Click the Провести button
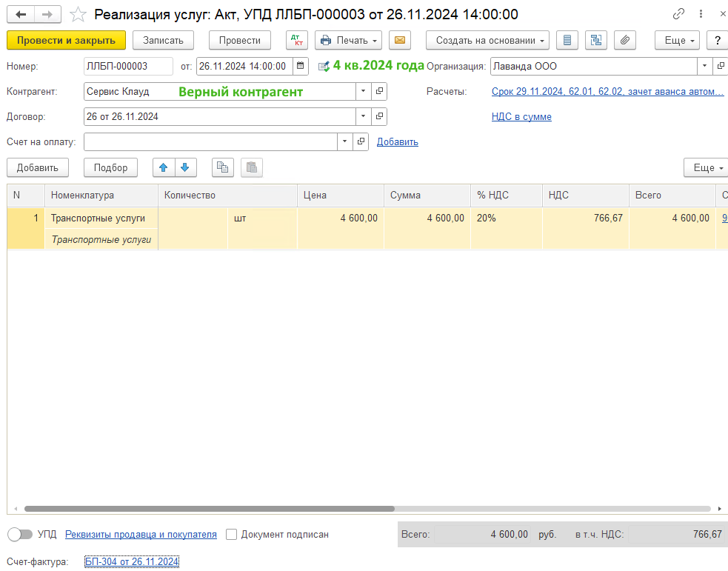This screenshot has height=571, width=728. pyautogui.click(x=239, y=41)
